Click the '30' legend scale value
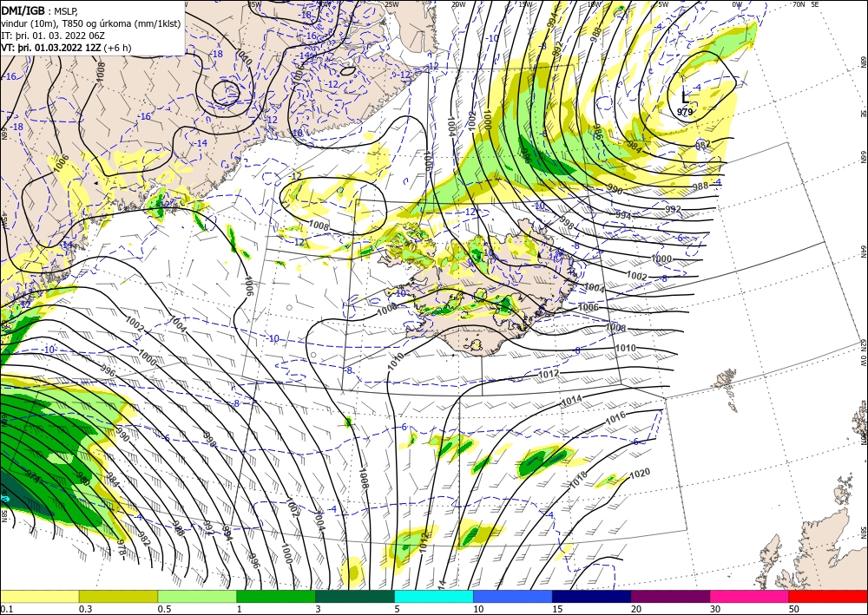 tap(716, 609)
